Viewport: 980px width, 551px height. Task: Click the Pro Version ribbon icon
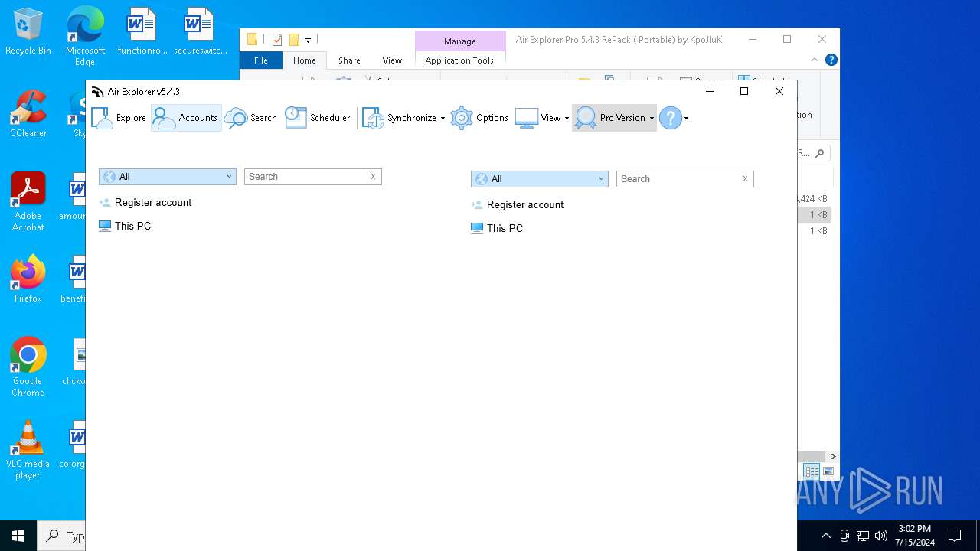click(x=586, y=118)
